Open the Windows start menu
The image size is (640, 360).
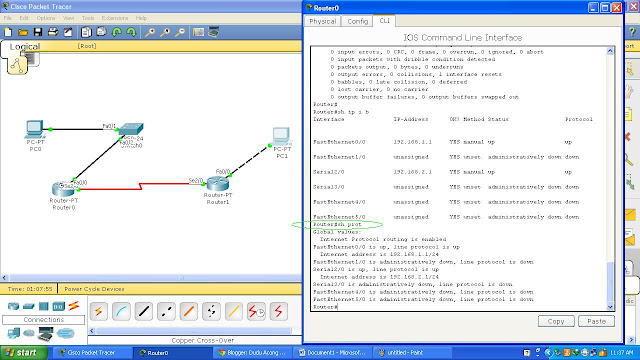[x=22, y=353]
